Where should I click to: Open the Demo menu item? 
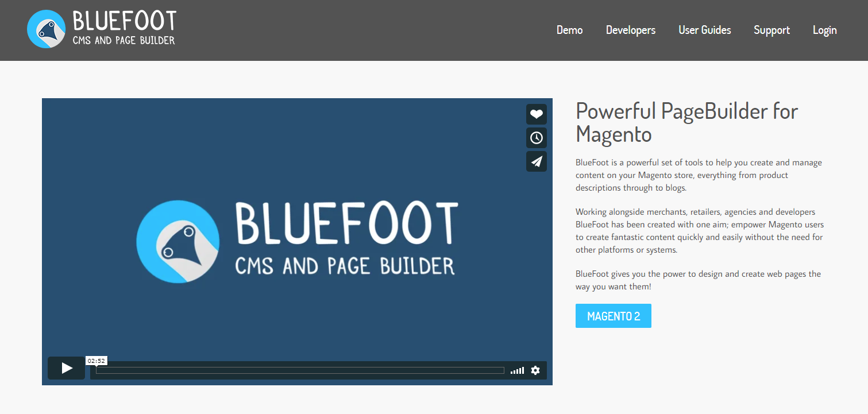[x=569, y=30]
